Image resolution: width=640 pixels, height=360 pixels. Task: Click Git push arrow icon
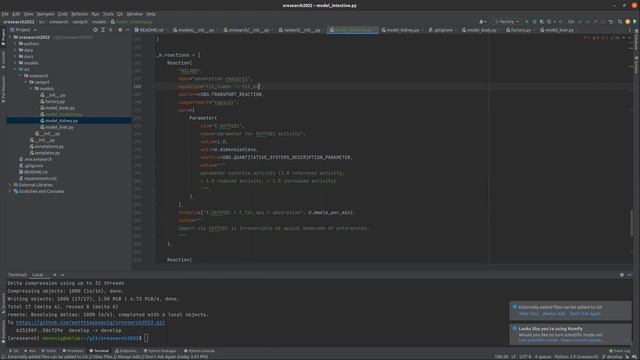(x=595, y=22)
